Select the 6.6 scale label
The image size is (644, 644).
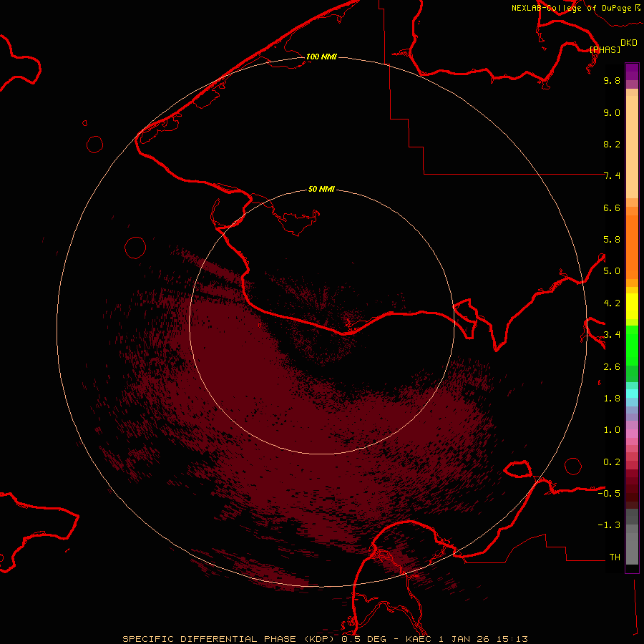tap(612, 208)
